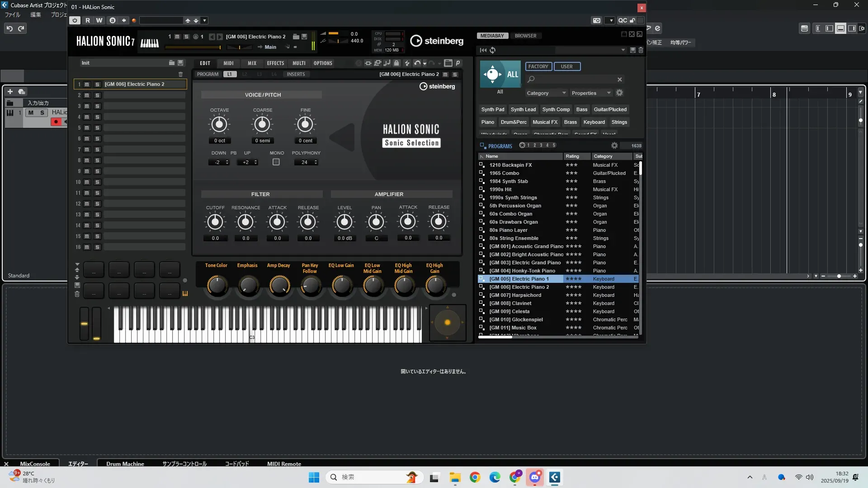Screen dimensions: 868x488
Task: Click the lock icon in HALion toolbar
Action: pos(396,63)
